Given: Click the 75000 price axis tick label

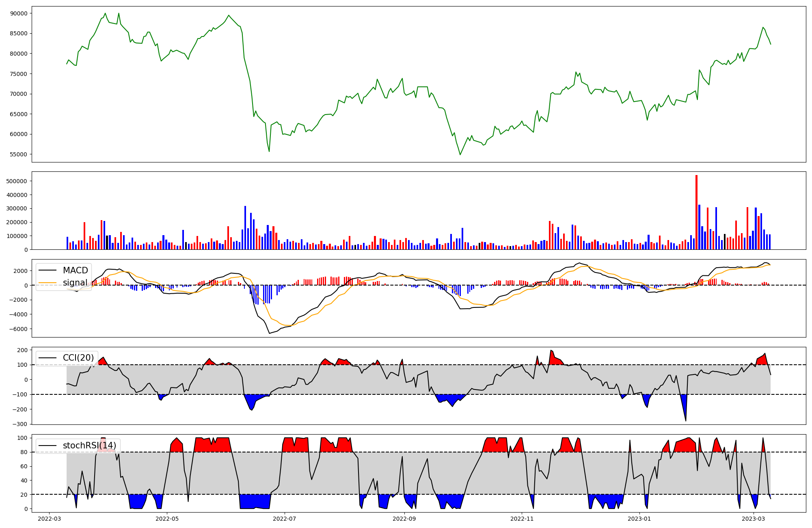Looking at the screenshot, I should click(x=19, y=74).
